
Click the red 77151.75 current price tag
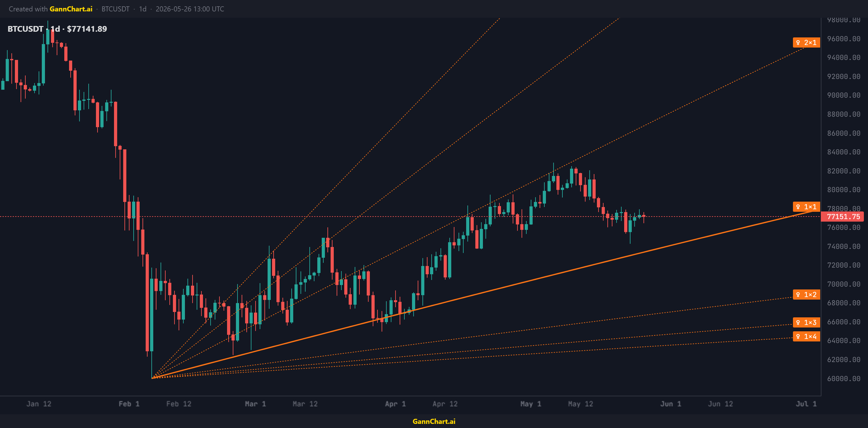click(843, 217)
